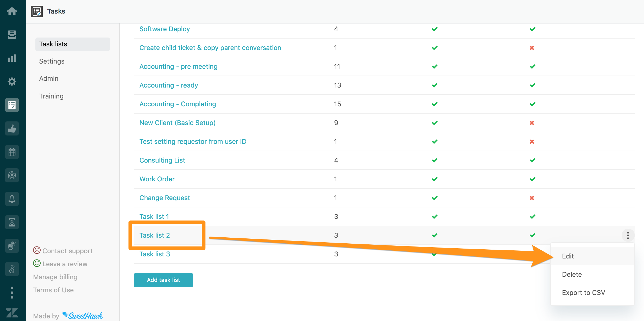Open the hand with flag app icon
Image resolution: width=644 pixels, height=321 pixels.
12,246
